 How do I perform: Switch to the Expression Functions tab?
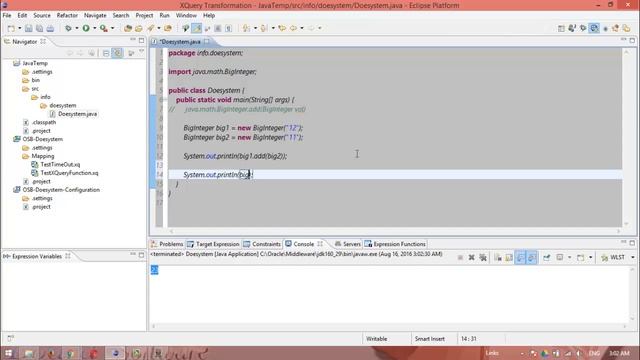[x=395, y=244]
